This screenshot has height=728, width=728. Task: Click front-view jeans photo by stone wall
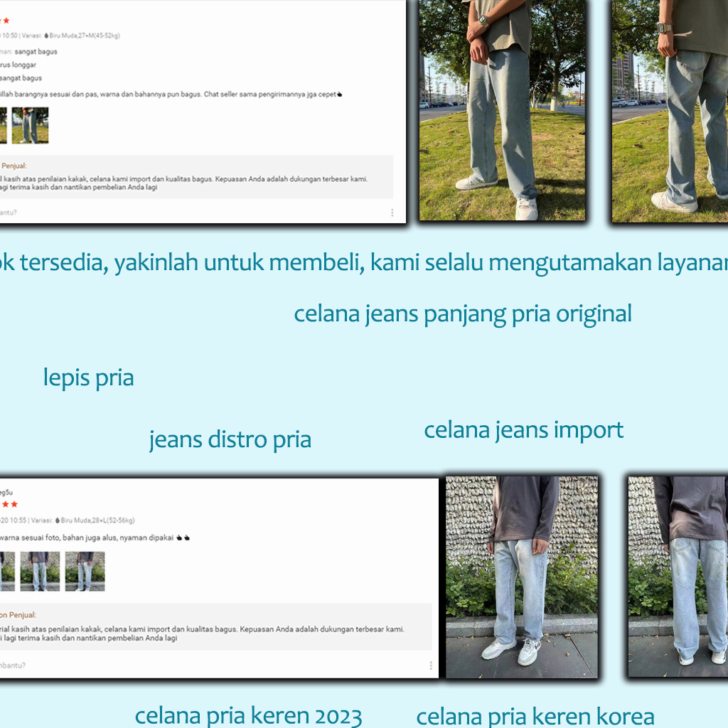point(521,577)
